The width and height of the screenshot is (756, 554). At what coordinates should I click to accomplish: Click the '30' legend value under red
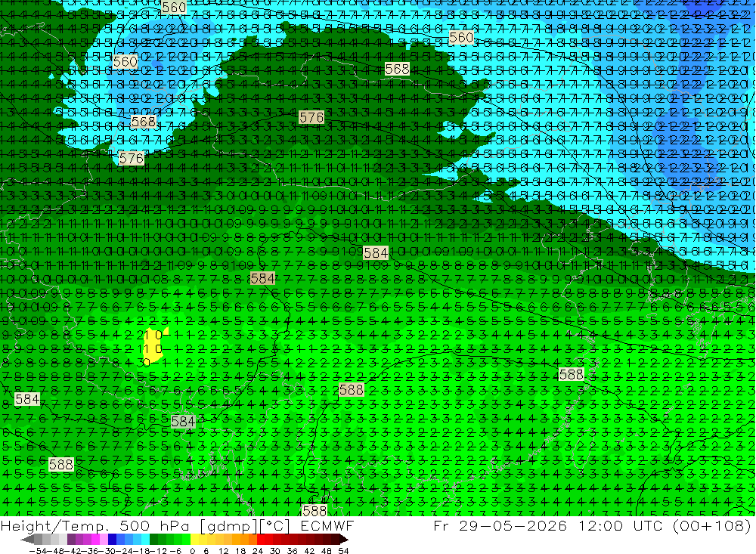275,551
